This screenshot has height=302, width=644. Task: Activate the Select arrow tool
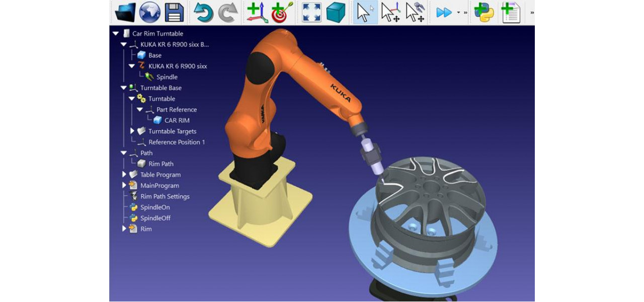point(365,13)
